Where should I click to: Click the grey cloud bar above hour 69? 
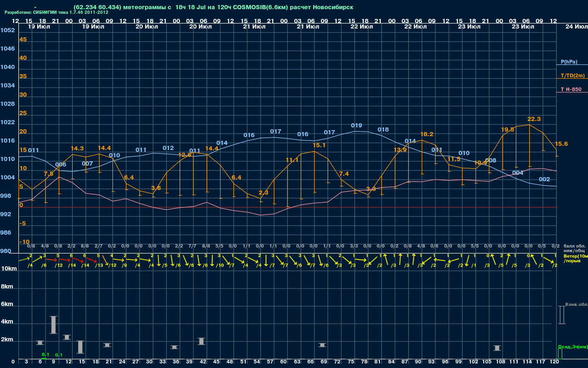click(322, 345)
